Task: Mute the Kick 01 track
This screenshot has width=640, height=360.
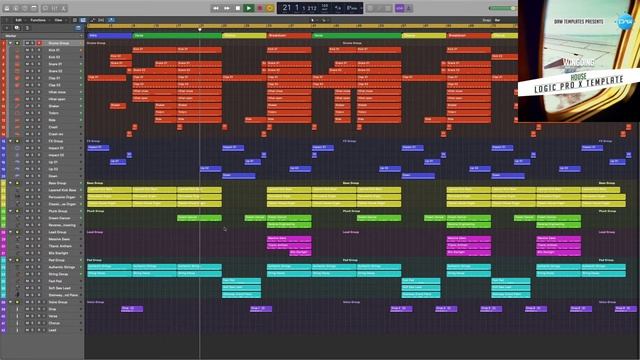Action: tap(27, 50)
